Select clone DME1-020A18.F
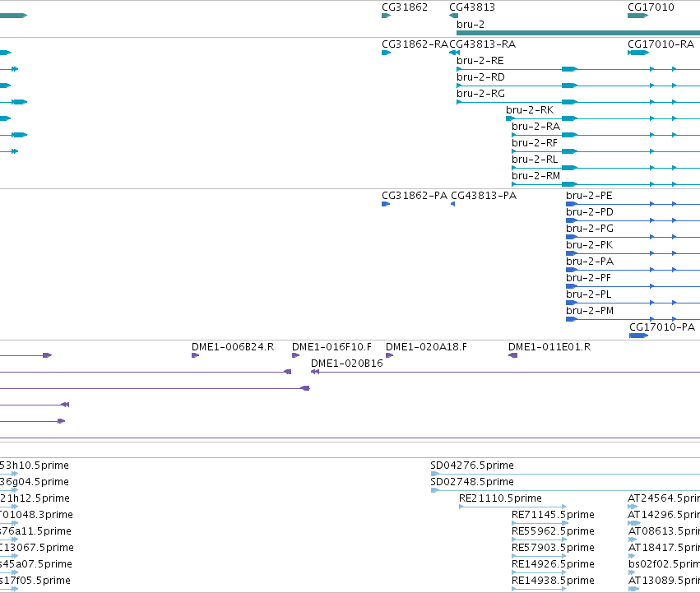This screenshot has width=700, height=593. coord(426,347)
